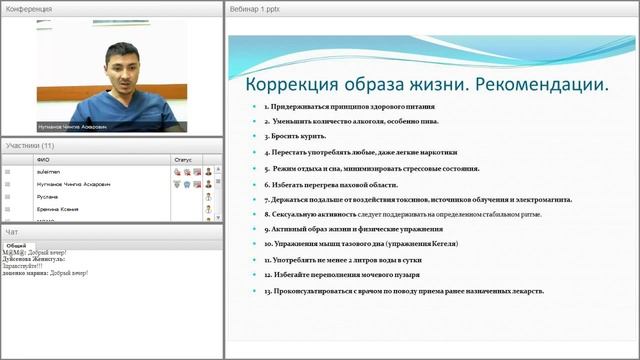This screenshot has height=360, width=640.
Task: Click slide item 1 about здорового питания
Action: pyautogui.click(x=349, y=107)
